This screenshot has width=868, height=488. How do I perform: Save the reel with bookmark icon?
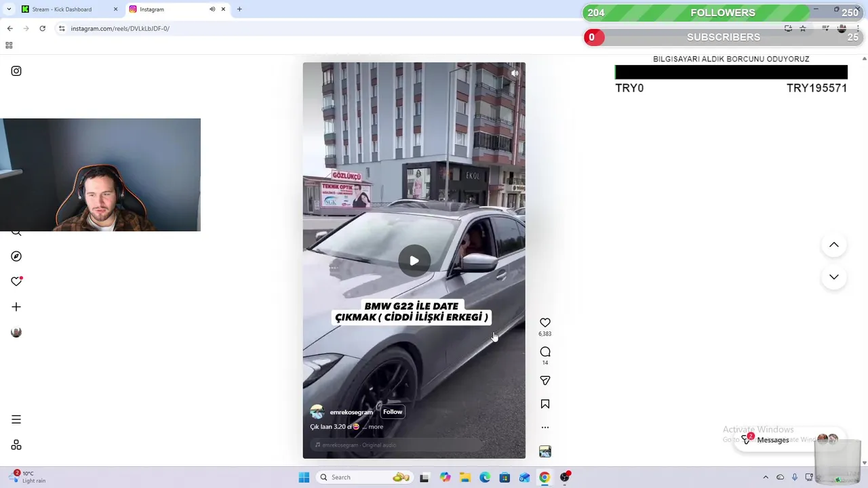point(545,404)
